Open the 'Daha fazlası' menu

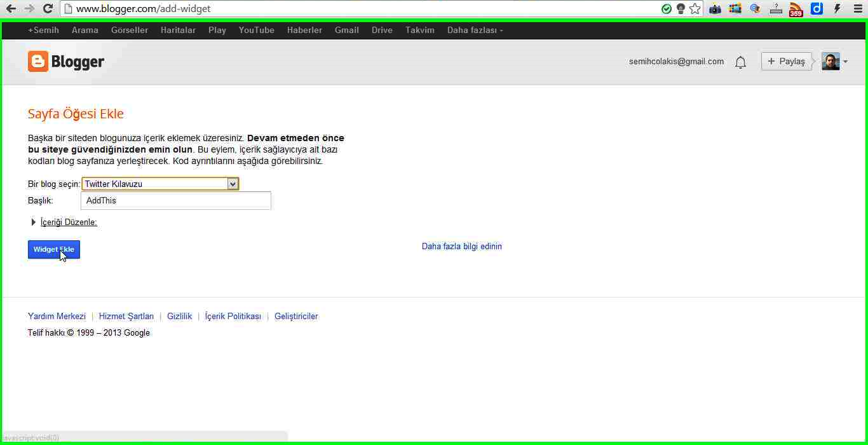pyautogui.click(x=475, y=30)
